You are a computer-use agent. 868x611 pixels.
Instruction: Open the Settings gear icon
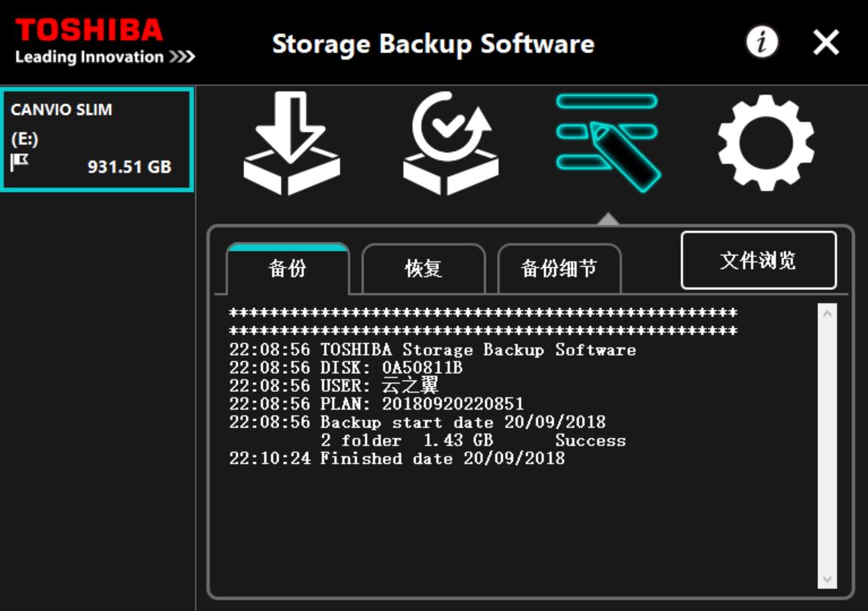coord(766,143)
